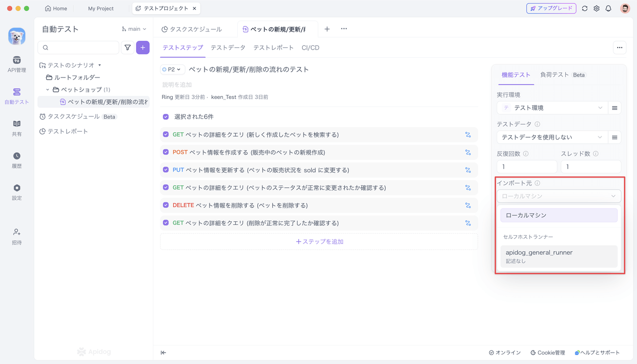Open ヘルプとサポート in status bar
The image size is (637, 364).
click(x=597, y=353)
